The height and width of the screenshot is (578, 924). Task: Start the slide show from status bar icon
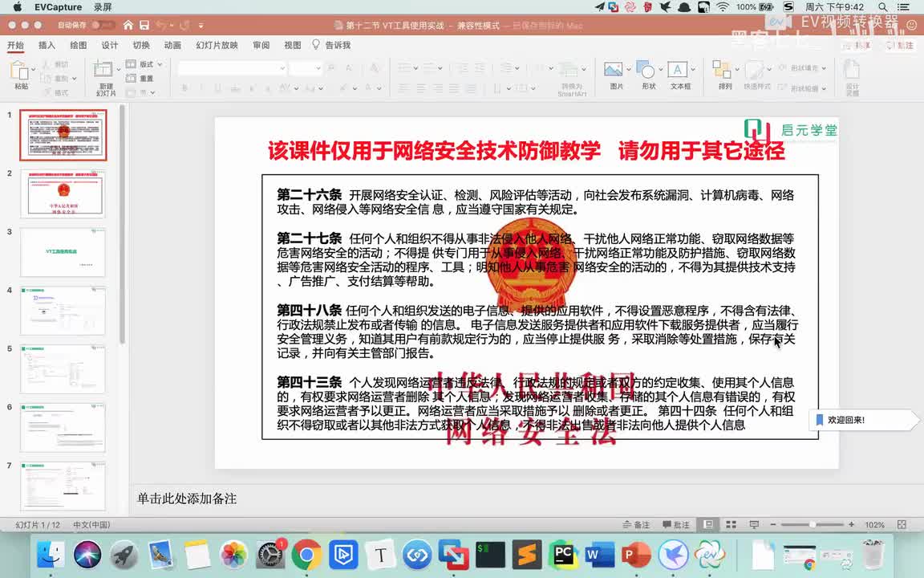coord(754,524)
